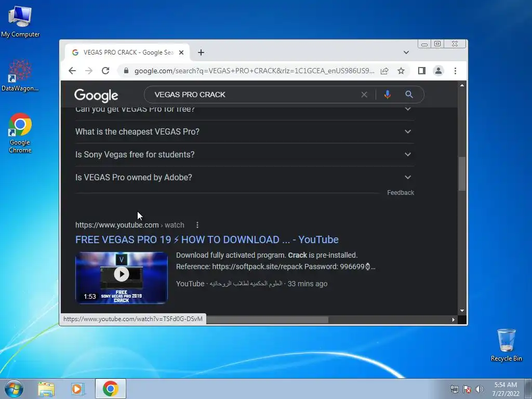Maximize the Chrome window

437,44
